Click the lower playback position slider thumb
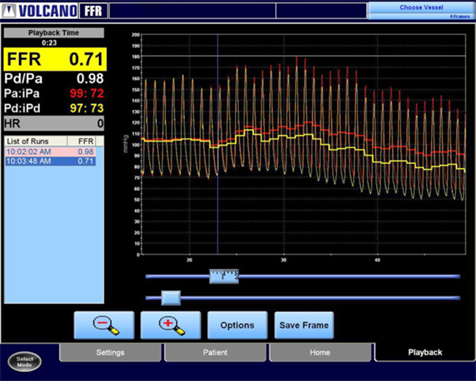 click(171, 298)
